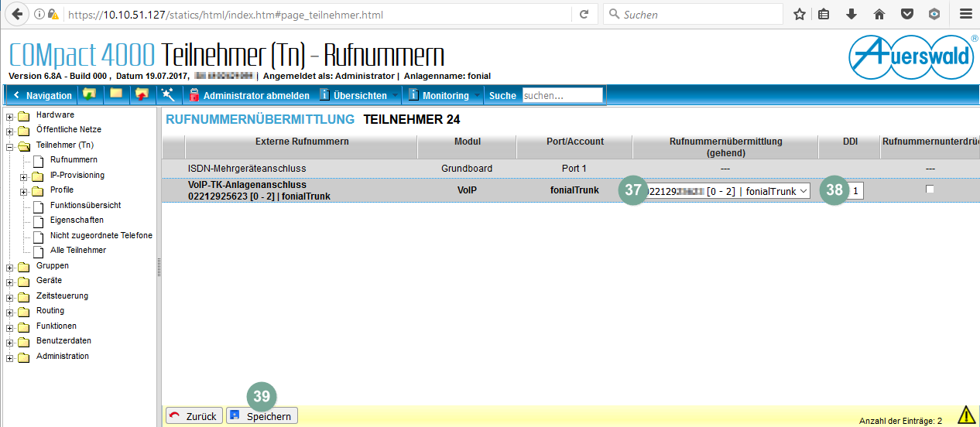Image resolution: width=980 pixels, height=427 pixels.
Task: Click browser back arrow button
Action: [x=15, y=15]
